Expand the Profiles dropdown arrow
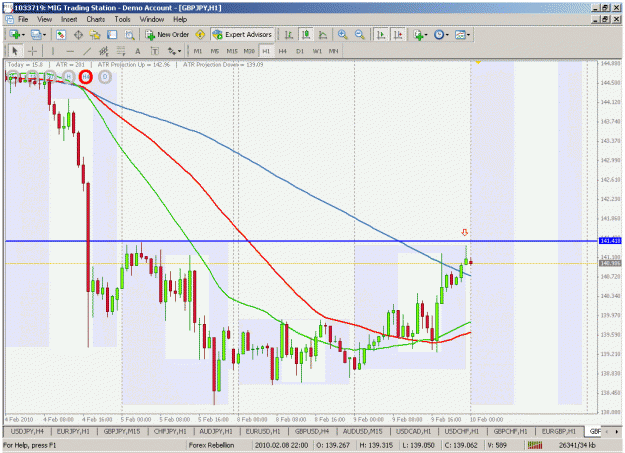The image size is (625, 453). (44, 35)
